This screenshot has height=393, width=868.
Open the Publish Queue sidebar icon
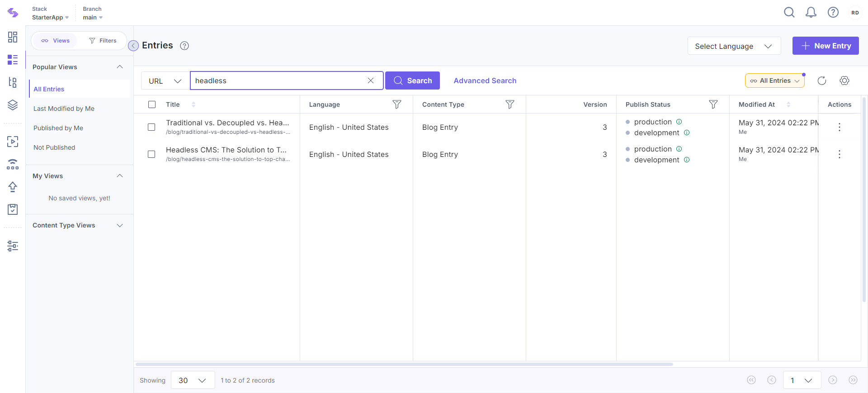point(13,142)
